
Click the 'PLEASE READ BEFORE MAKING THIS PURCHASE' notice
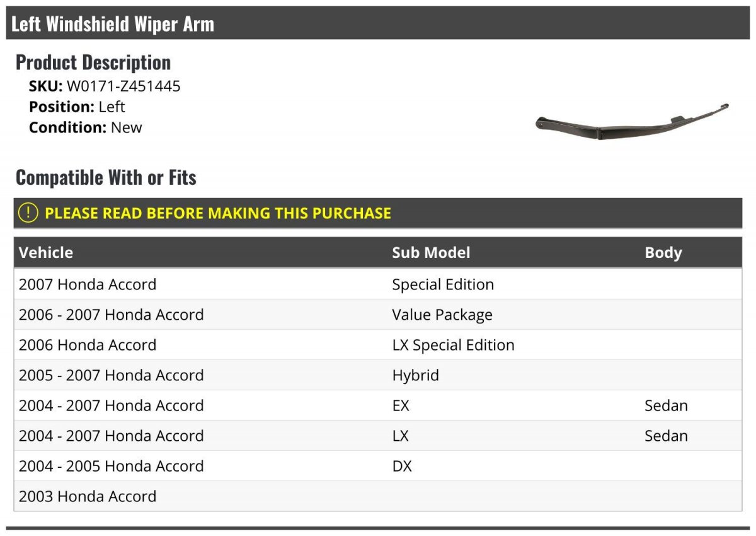point(218,213)
